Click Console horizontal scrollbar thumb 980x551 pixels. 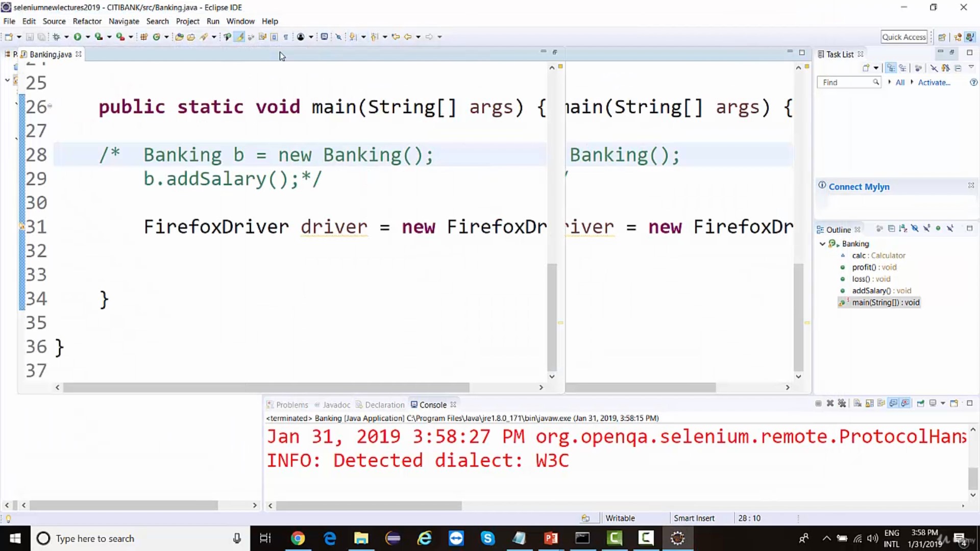pyautogui.click(x=369, y=506)
